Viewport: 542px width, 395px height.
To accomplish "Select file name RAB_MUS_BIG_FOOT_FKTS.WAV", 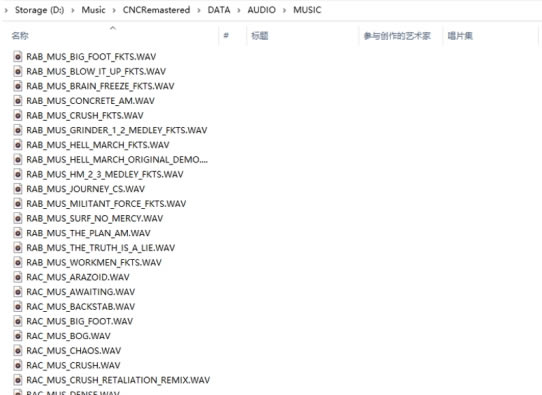I will click(x=91, y=57).
